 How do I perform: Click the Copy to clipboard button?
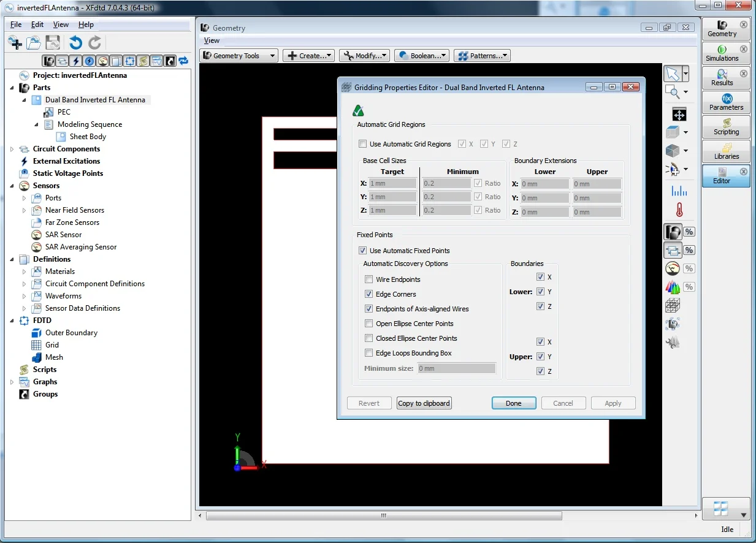[x=424, y=403]
